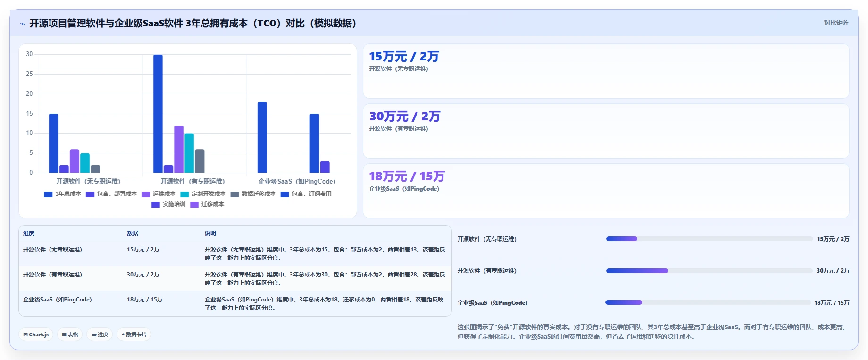Toggle the 实施培训 legend entry

coord(168,204)
